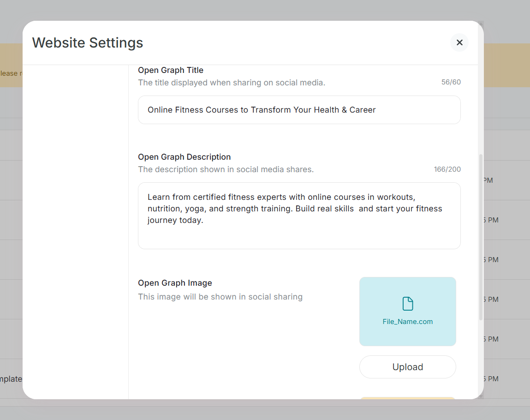This screenshot has height=420, width=530.
Task: Click the title helper text about social media
Action: [232, 83]
